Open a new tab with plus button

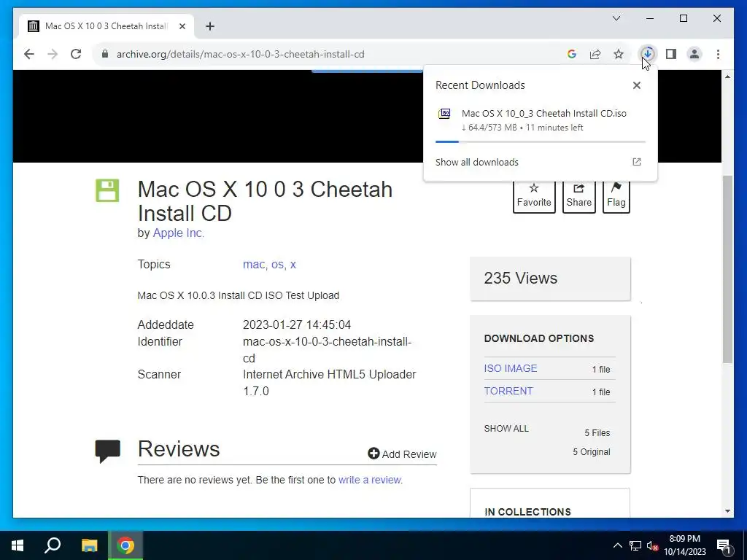tap(210, 26)
